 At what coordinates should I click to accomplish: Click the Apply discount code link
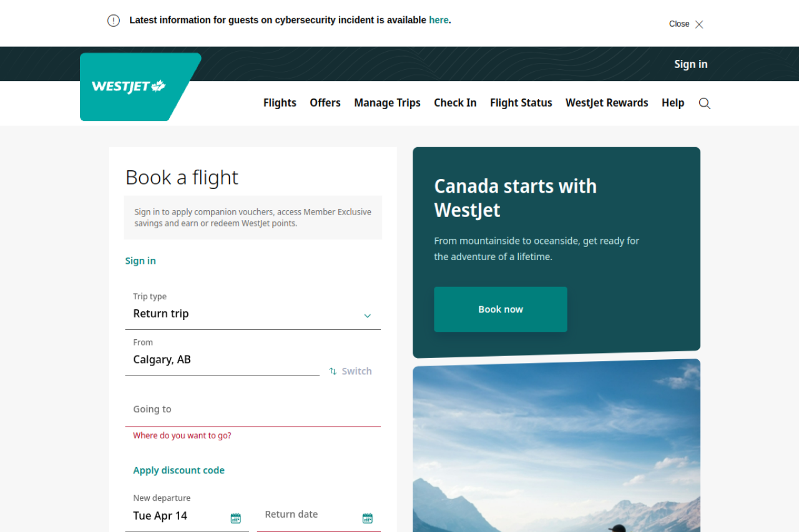179,470
